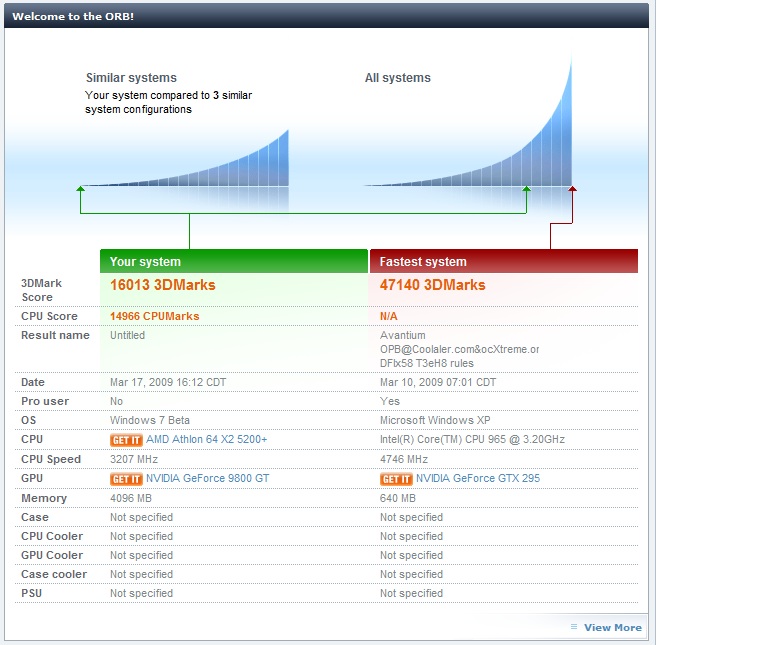Click the Microsoft Windows XP value

click(x=435, y=420)
